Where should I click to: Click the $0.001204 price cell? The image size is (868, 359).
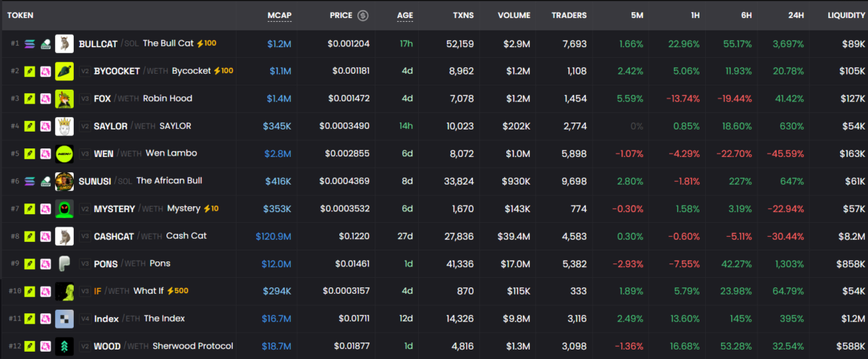pos(349,43)
